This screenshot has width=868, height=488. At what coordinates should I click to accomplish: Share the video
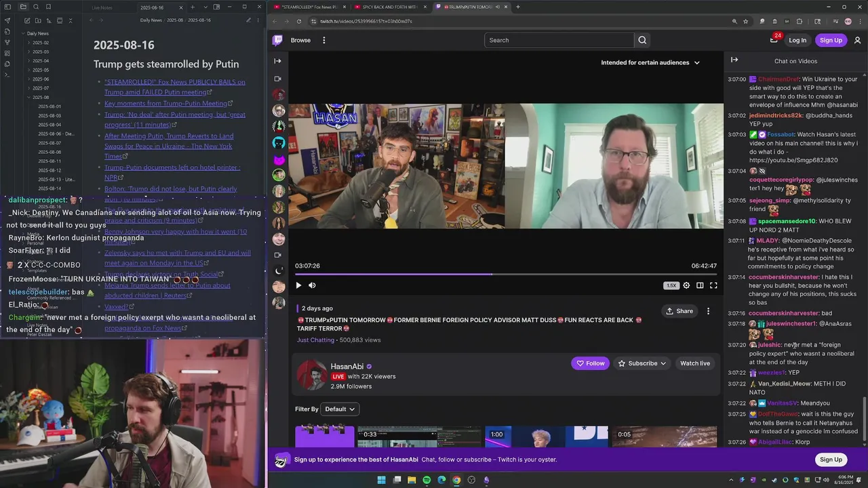coord(679,311)
